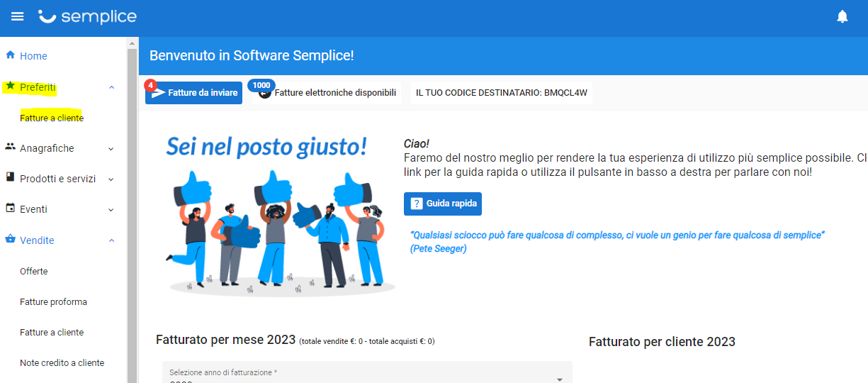Click IL TUO CODICE DESTINATARIO box

502,93
